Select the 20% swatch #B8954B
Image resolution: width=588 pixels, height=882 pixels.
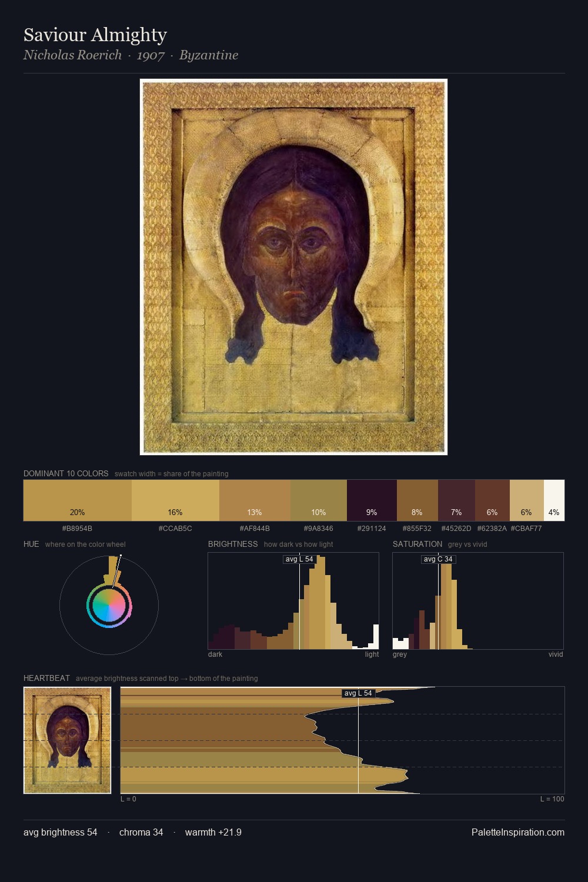pos(78,500)
